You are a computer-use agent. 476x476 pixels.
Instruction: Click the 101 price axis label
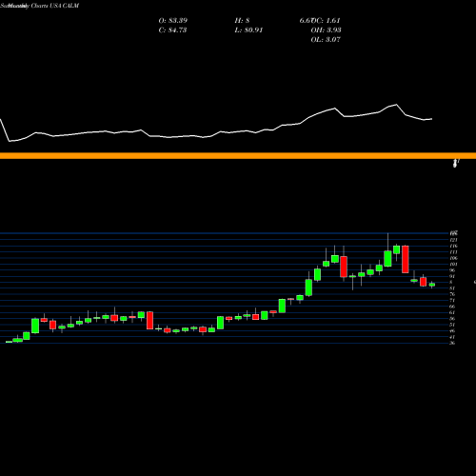pyautogui.click(x=453, y=264)
